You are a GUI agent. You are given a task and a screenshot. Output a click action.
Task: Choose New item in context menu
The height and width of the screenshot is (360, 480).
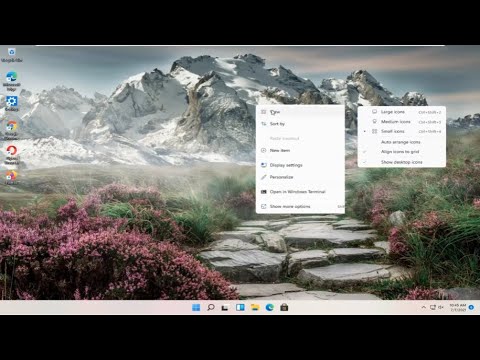point(300,150)
